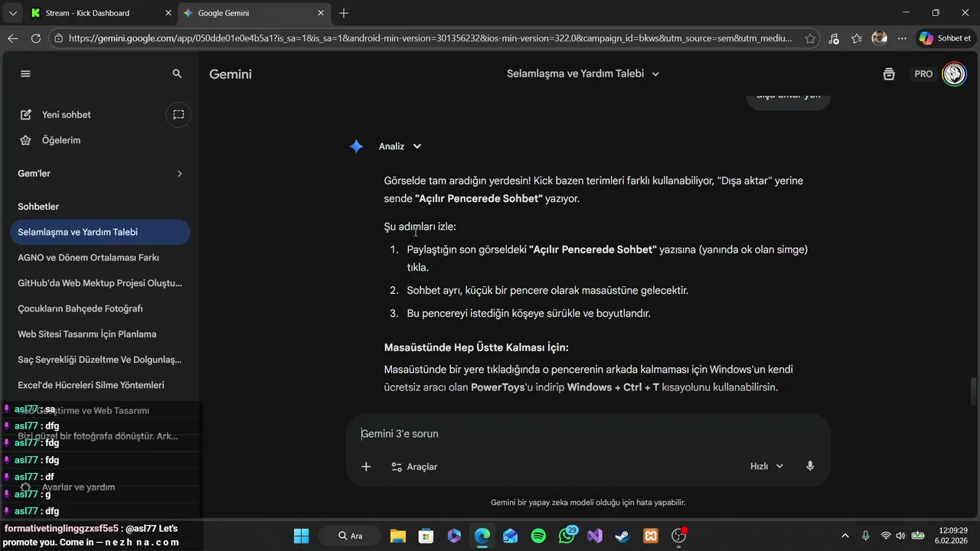Open browser favorites list icon

[857, 38]
